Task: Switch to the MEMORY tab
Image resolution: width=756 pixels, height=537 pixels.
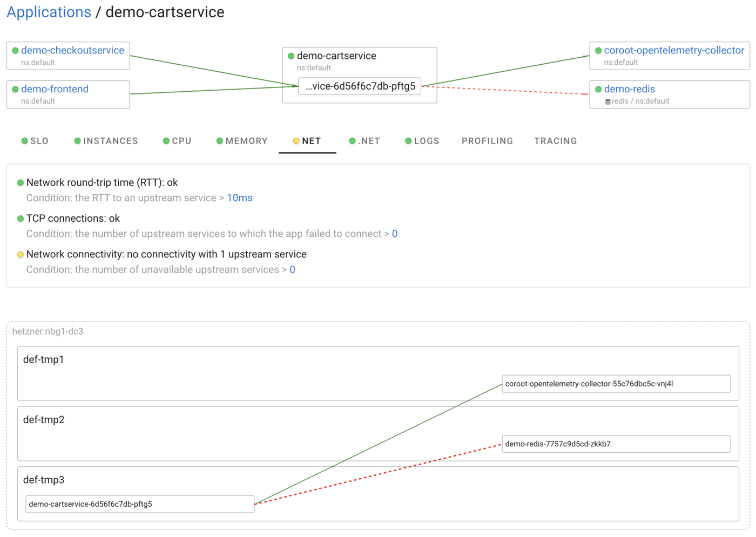Action: [x=247, y=141]
